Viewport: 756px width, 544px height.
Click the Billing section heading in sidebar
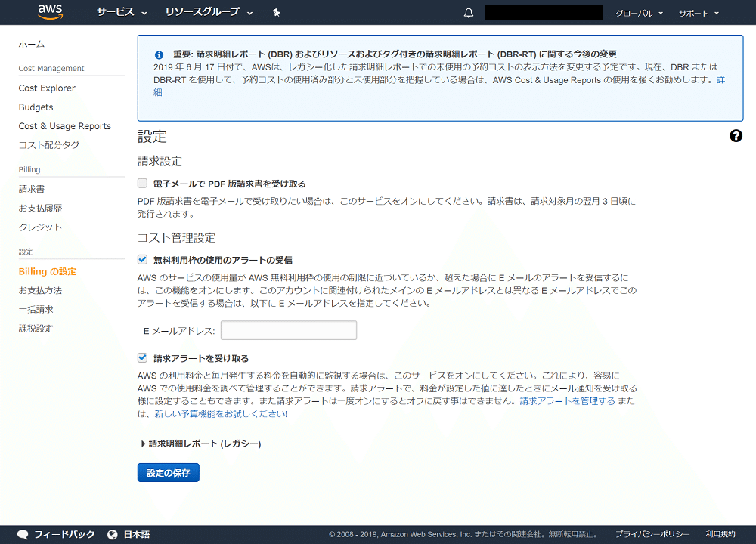click(x=29, y=169)
